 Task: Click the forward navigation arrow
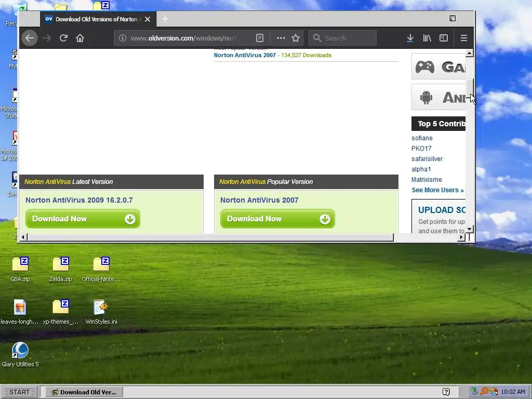(x=46, y=38)
